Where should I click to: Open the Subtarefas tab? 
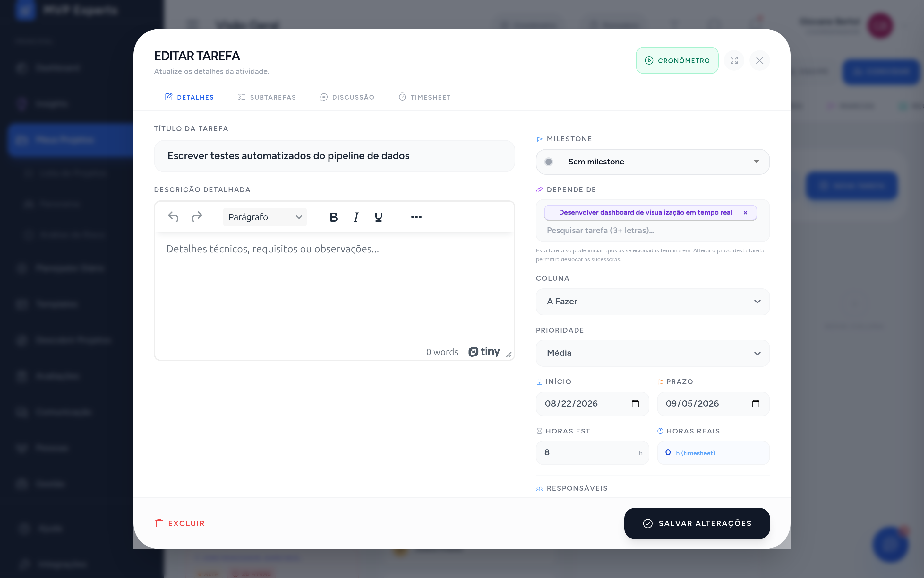click(x=267, y=97)
